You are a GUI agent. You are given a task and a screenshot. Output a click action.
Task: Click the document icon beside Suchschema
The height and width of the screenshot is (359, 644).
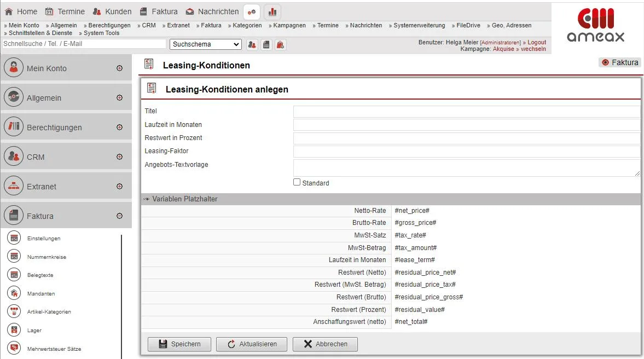click(x=266, y=45)
